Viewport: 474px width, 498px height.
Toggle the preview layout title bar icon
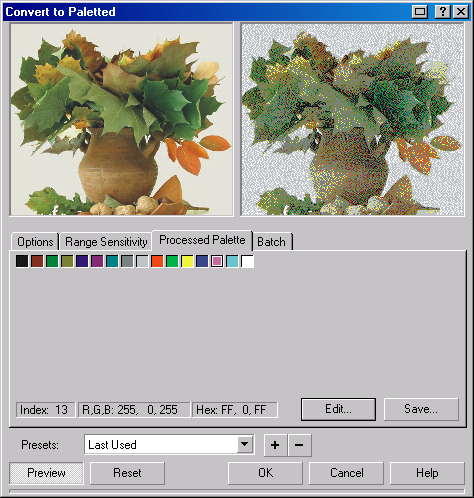[420, 12]
